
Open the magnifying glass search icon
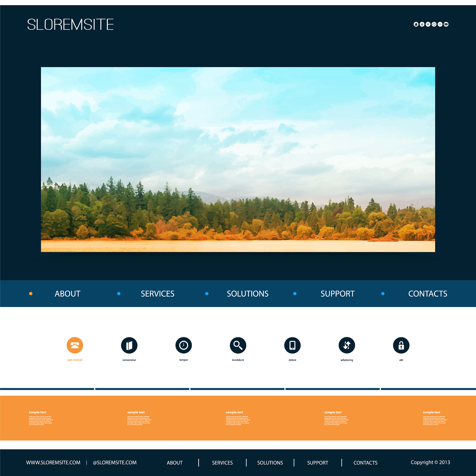(238, 345)
